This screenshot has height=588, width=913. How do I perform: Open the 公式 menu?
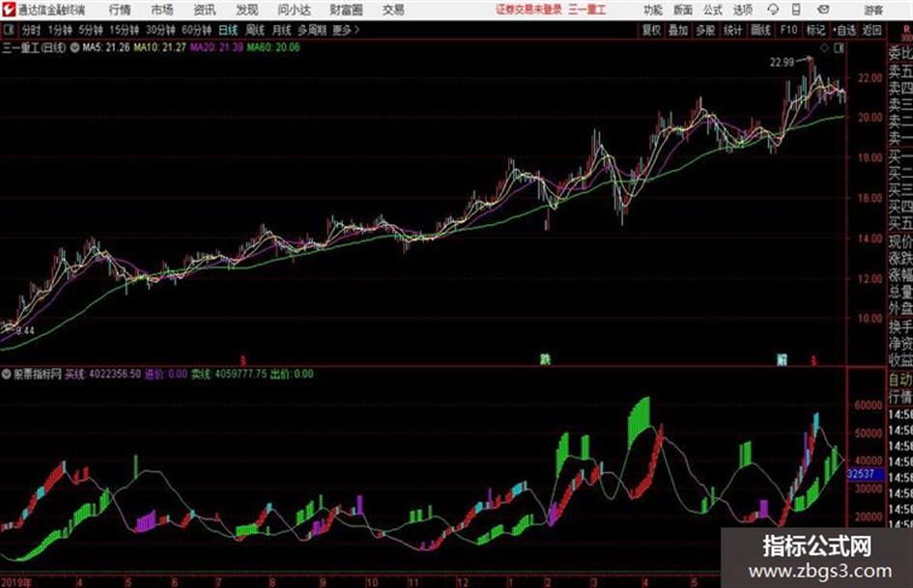[x=713, y=10]
